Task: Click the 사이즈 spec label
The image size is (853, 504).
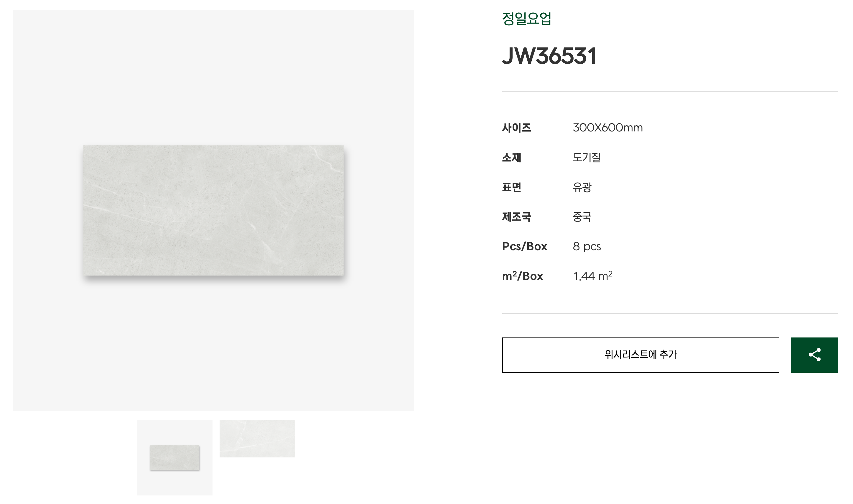Action: click(x=516, y=128)
